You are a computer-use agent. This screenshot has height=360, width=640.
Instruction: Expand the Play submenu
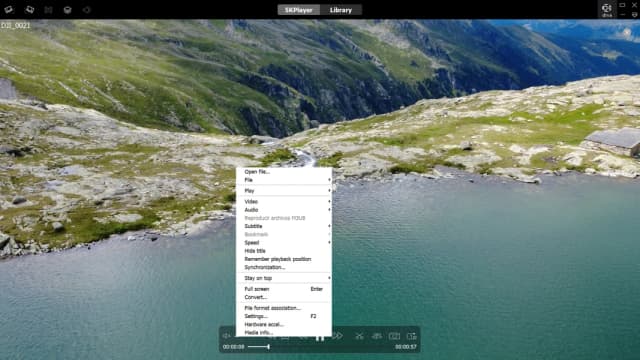coord(284,191)
